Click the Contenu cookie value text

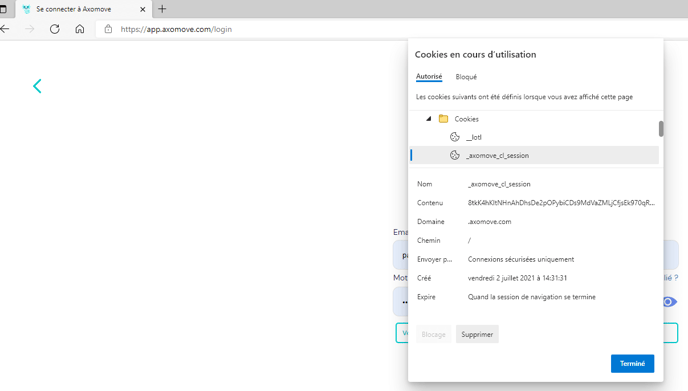(561, 203)
